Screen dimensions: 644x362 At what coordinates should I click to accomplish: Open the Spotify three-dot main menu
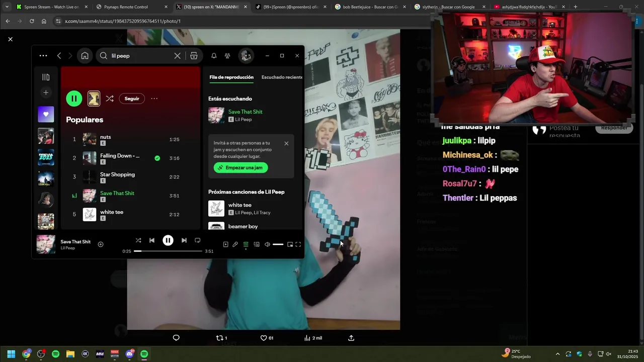click(43, 56)
